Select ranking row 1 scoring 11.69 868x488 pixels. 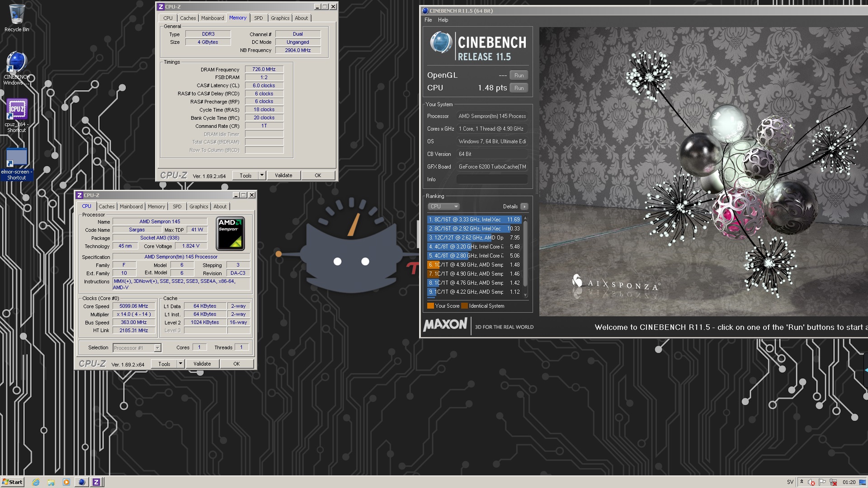coord(474,220)
